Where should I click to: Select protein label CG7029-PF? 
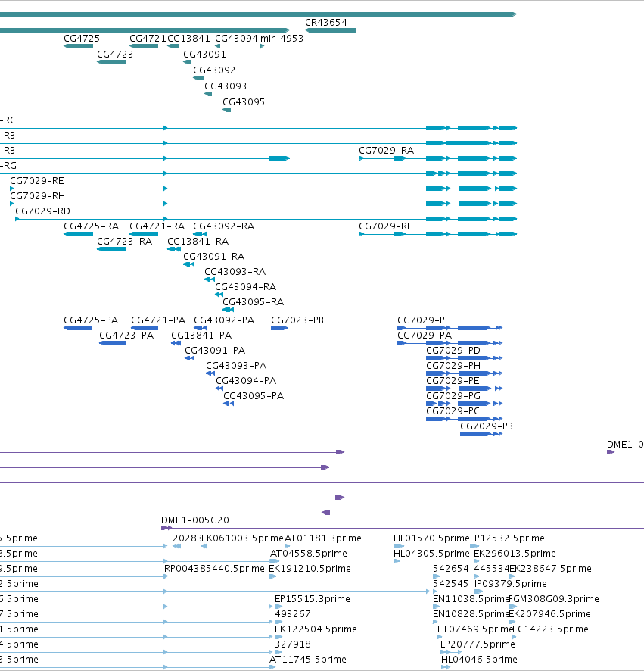tap(423, 320)
